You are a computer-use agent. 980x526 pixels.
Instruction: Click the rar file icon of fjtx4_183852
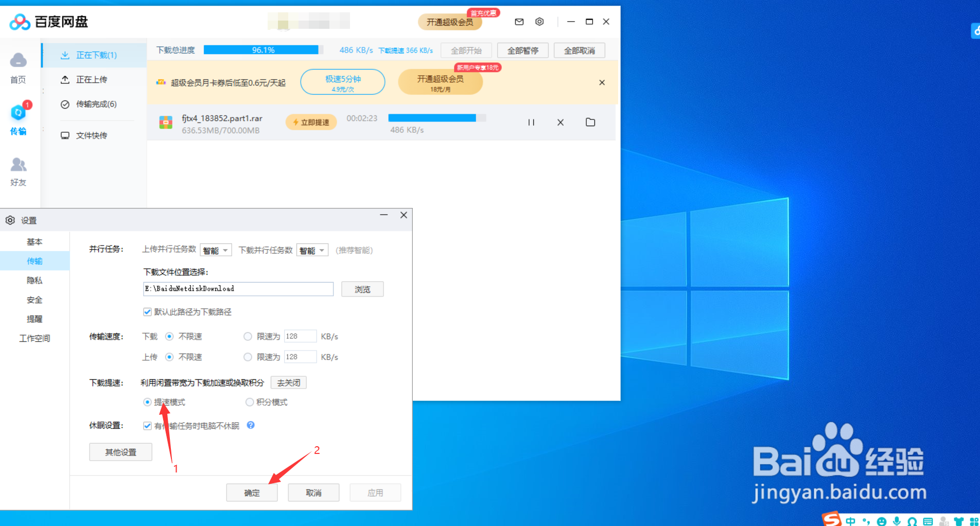click(166, 122)
